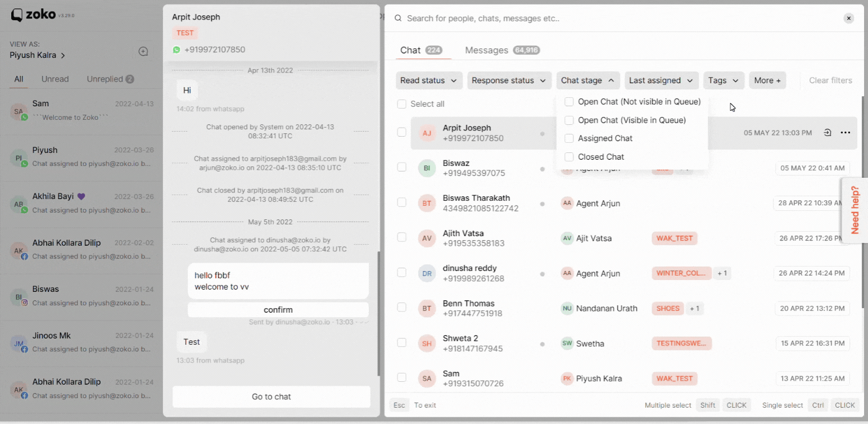Open the Read status filter dropdown
Screen dimensions: 868x424
(x=429, y=80)
